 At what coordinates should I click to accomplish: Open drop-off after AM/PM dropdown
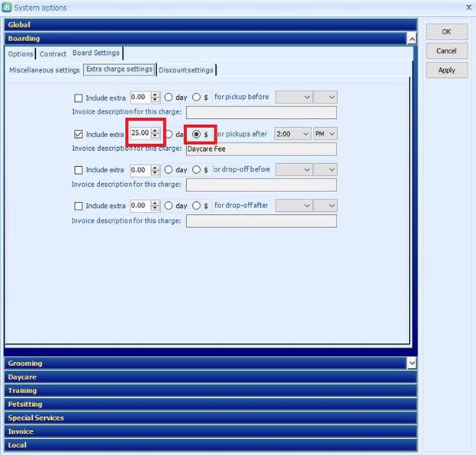[326, 206]
